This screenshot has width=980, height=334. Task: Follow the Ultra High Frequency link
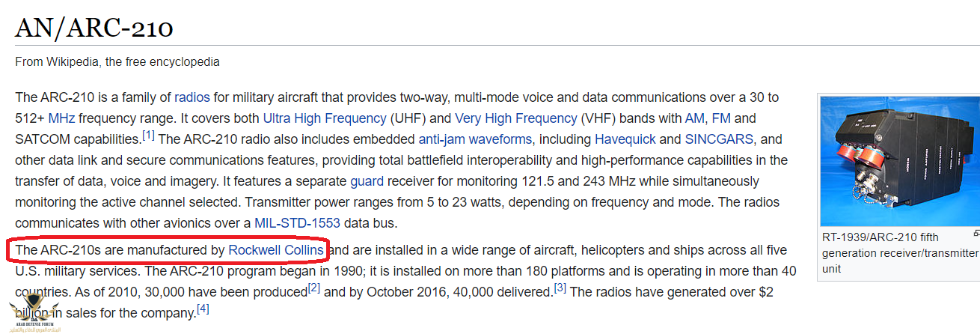pyautogui.click(x=325, y=118)
